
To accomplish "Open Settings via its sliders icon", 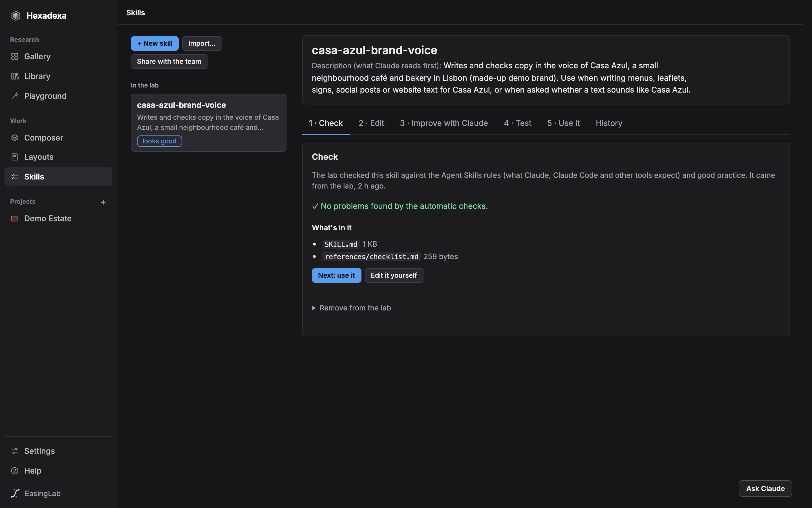I will pos(14,451).
